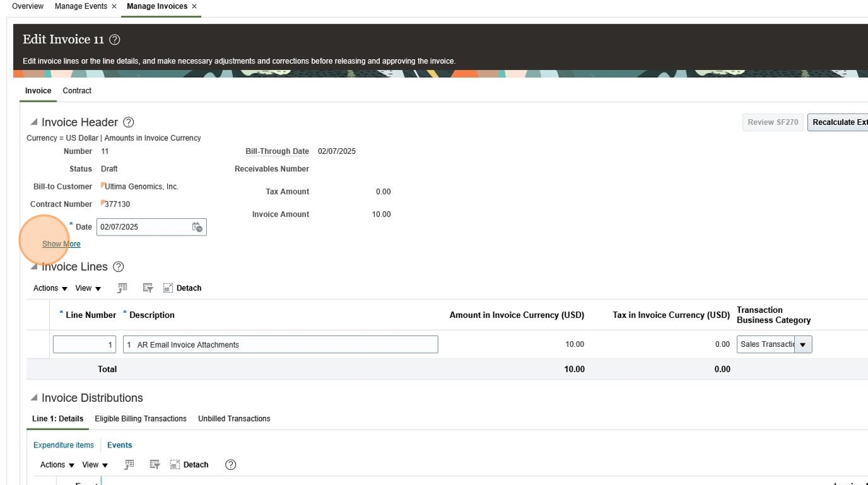This screenshot has width=868, height=485.
Task: Click Freeze icon in Invoice Lines toolbar
Action: pyautogui.click(x=122, y=288)
